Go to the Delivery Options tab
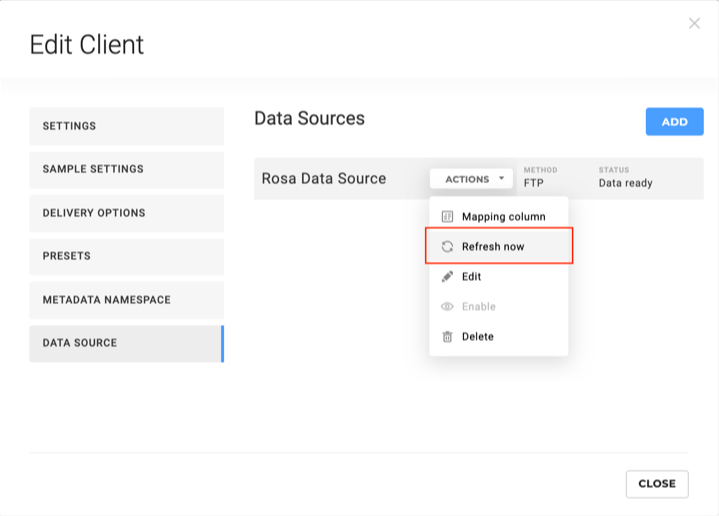719x516 pixels. click(x=126, y=213)
